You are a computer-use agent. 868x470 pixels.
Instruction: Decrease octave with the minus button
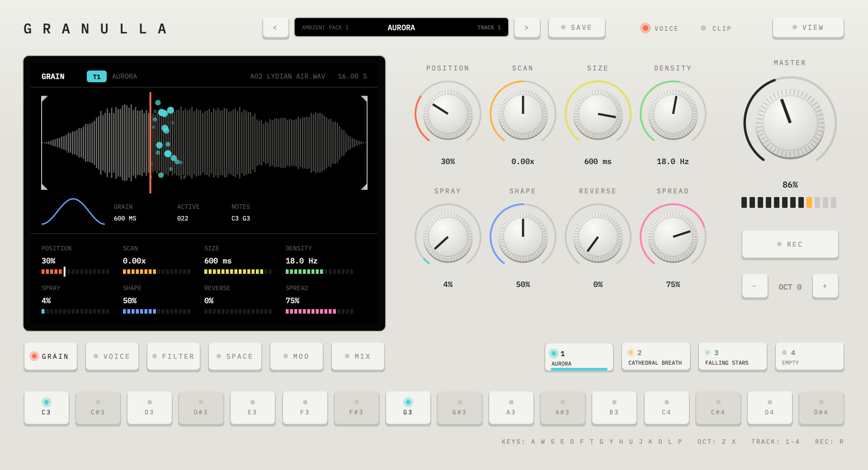[755, 286]
